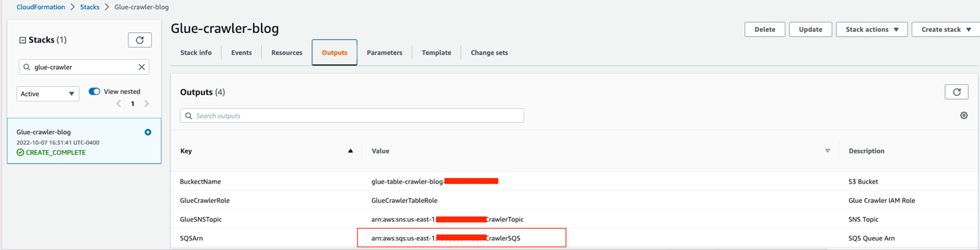980x250 pixels.
Task: Expand Stack actions dropdown
Action: coord(872,29)
